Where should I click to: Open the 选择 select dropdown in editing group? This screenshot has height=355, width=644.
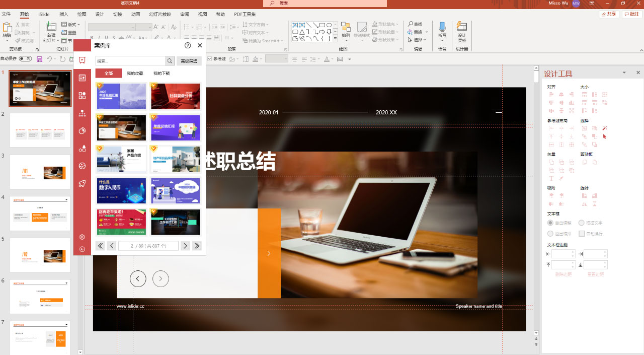(x=419, y=40)
